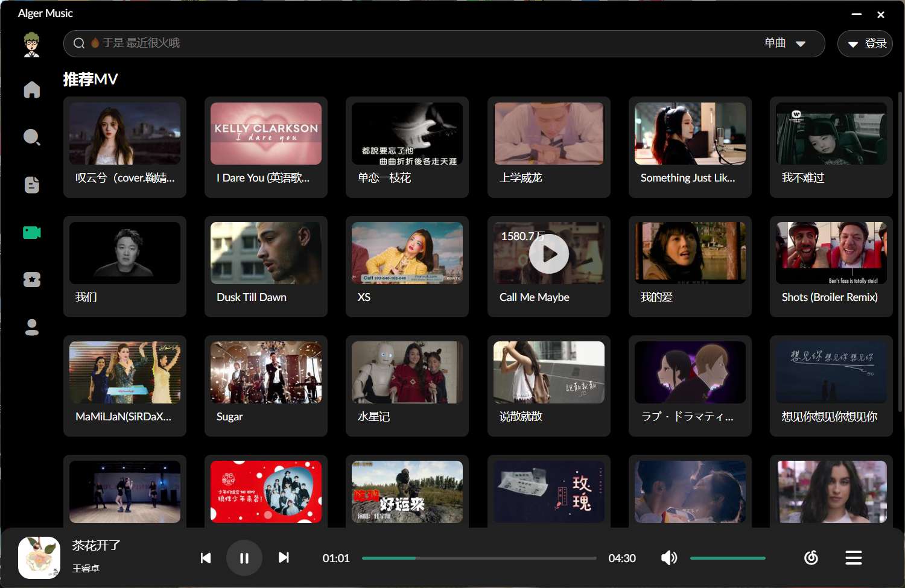Viewport: 905px width, 588px height.
Task: Open the 登录 login dropdown
Action: [x=865, y=43]
